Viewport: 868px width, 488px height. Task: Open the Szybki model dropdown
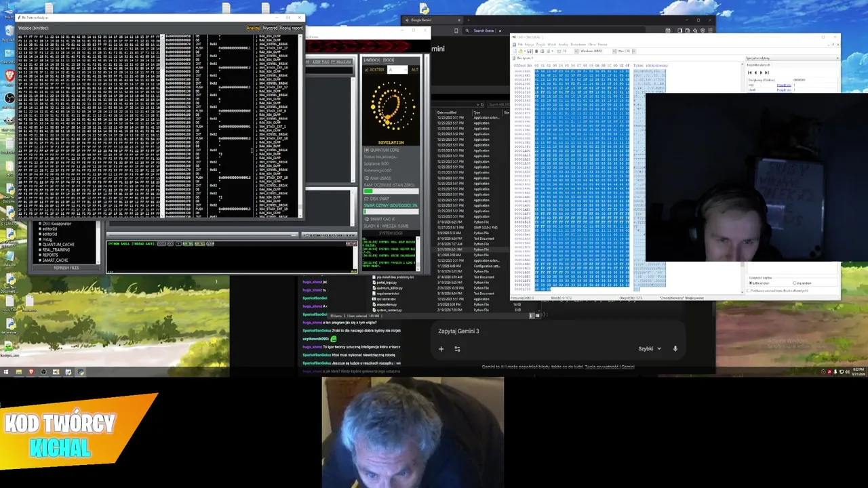(x=650, y=348)
